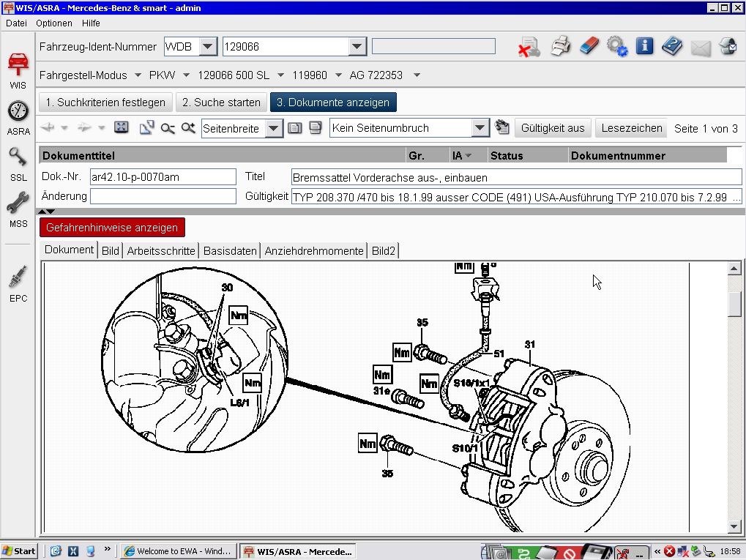
Task: Open the Kein Seitenumbruch dropdown
Action: click(480, 128)
